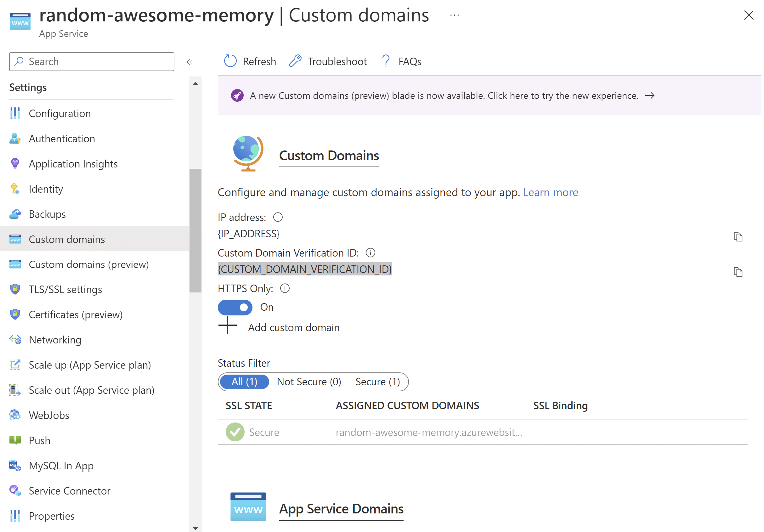Copy the IP address value
The height and width of the screenshot is (532, 764).
(739, 236)
